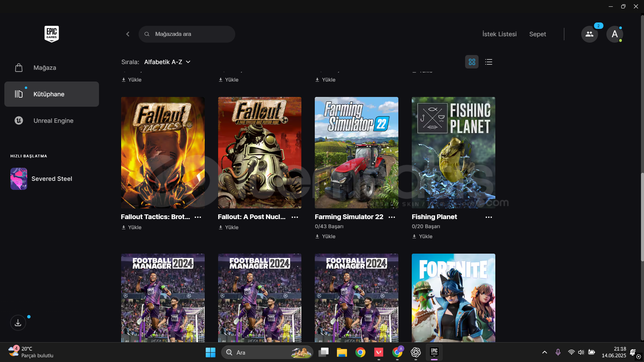The height and width of the screenshot is (362, 644).
Task: Open İstek Listesi wishlist
Action: [x=499, y=34]
